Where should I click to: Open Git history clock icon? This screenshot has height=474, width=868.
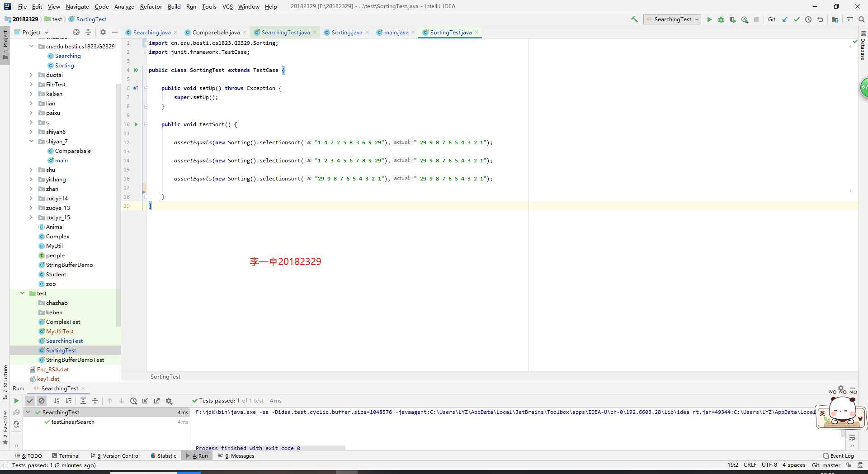[808, 19]
